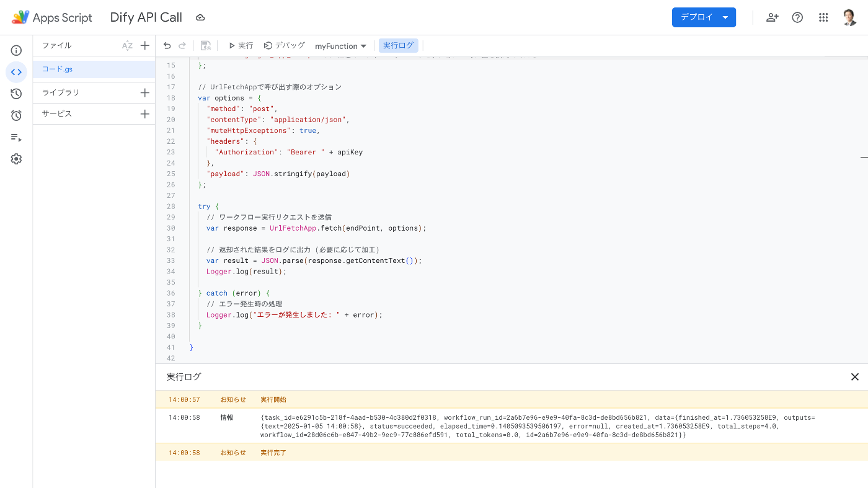This screenshot has width=868, height=488.
Task: Sort files alphabetically with the AZ control
Action: [127, 45]
